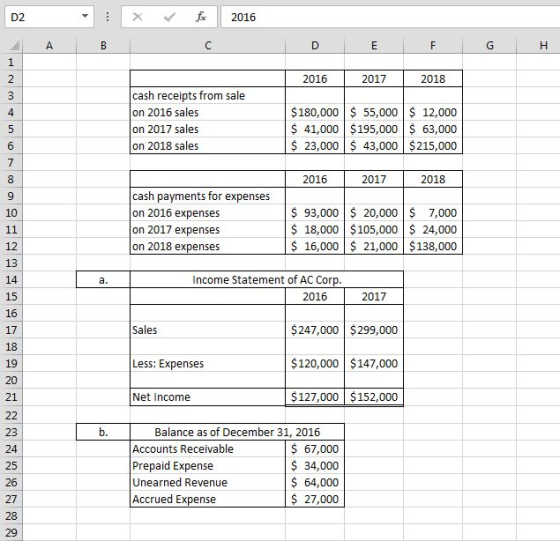
Task: Select the Income Statement of AC Corp. cell
Action: (x=267, y=280)
